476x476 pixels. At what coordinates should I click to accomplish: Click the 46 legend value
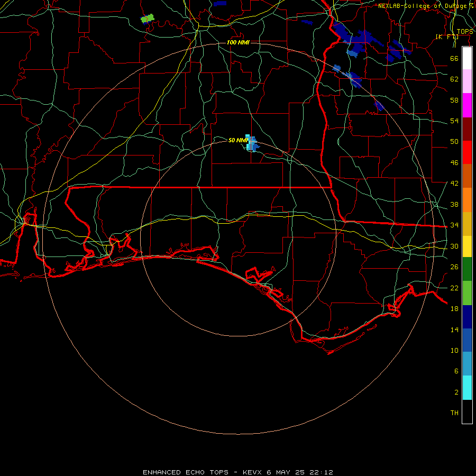click(454, 163)
